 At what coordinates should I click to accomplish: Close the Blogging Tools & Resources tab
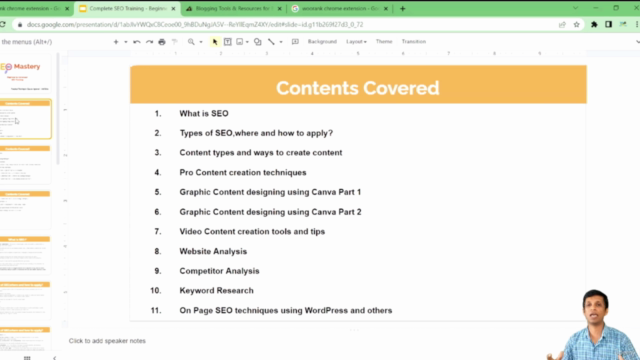point(280,9)
